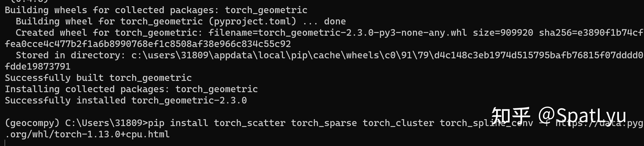Click the '知乎 @SpatLyu' watermark text
Image resolution: width=644 pixels, height=146 pixels.
point(559,116)
